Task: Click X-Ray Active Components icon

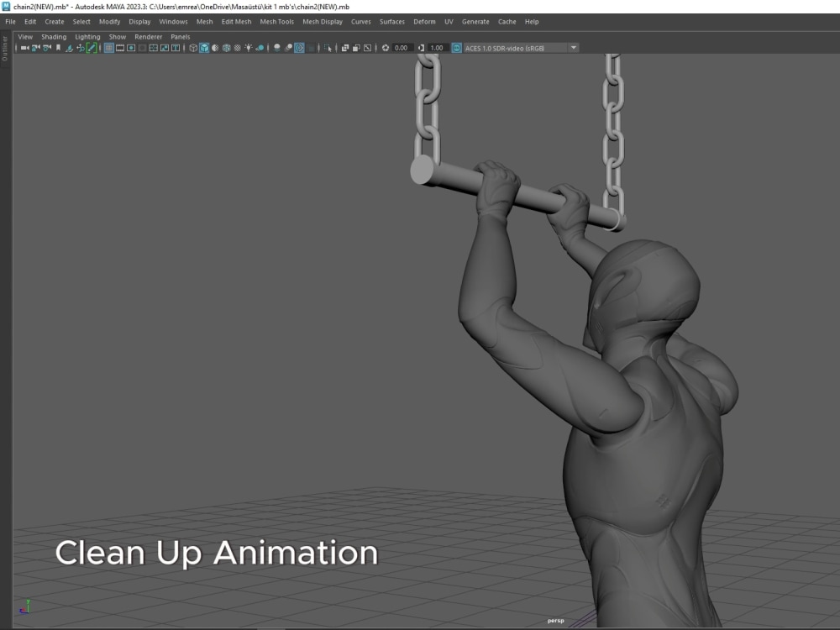Action: click(356, 48)
